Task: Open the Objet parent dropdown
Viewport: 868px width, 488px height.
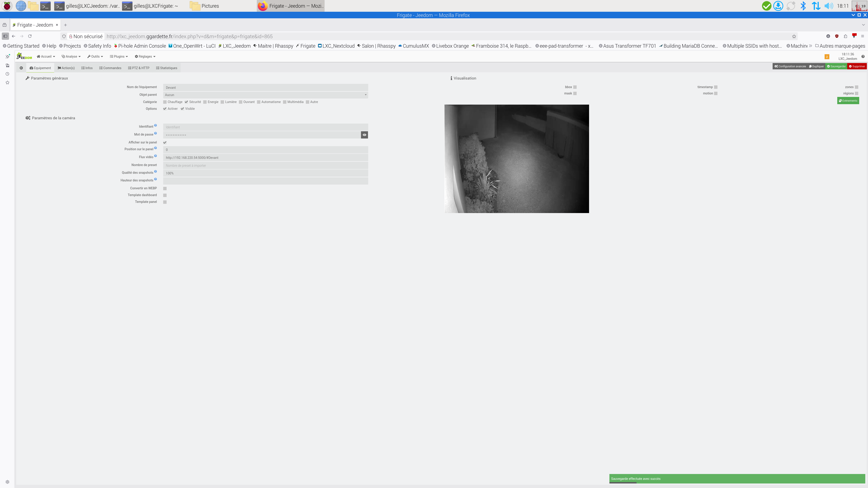Action: 265,95
